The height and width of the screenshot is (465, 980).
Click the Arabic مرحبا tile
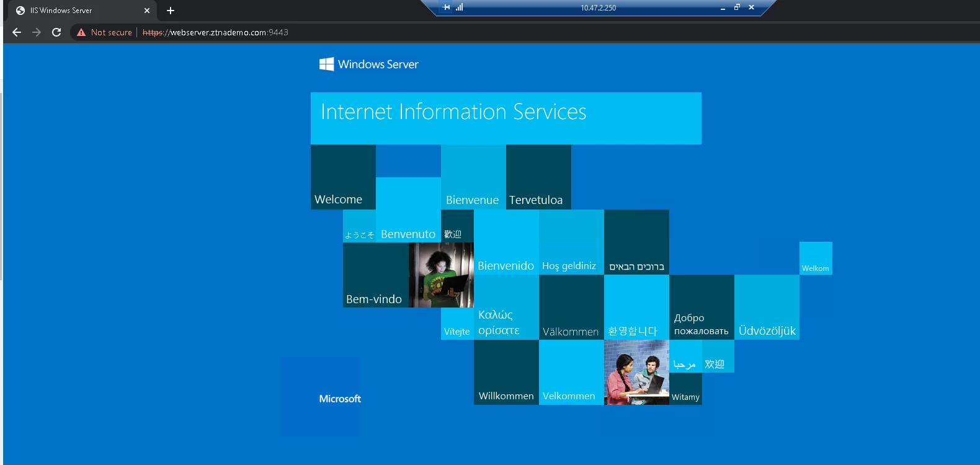(685, 356)
